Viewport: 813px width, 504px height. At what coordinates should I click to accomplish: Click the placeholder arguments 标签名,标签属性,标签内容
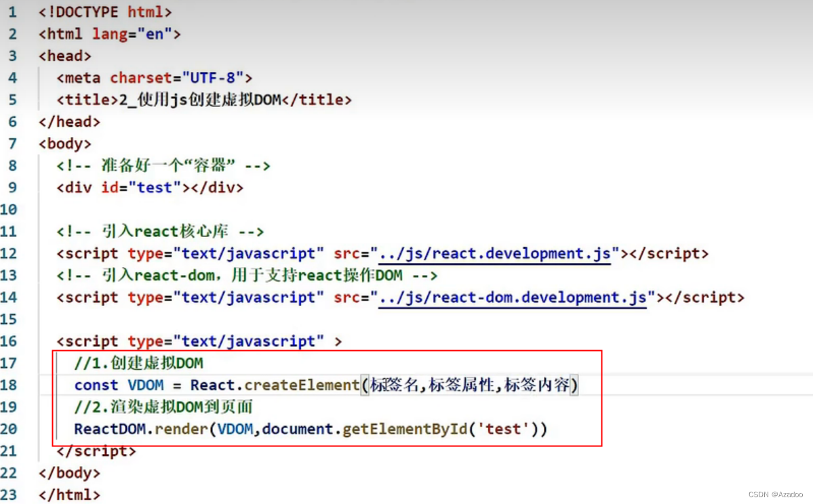click(x=470, y=385)
